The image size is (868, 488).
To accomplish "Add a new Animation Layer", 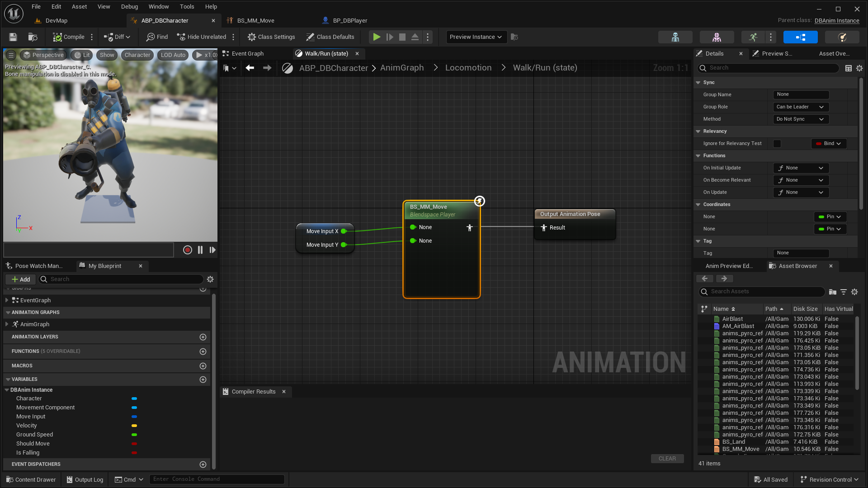I will 203,337.
